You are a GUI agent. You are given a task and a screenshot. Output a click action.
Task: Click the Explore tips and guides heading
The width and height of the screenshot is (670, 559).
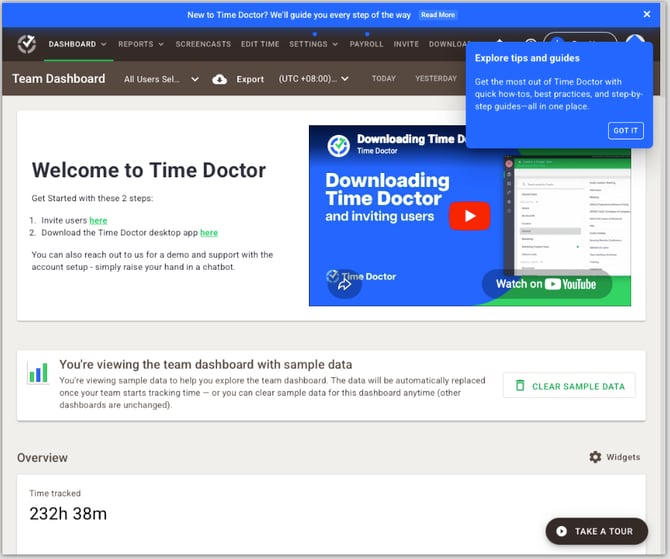[527, 58]
